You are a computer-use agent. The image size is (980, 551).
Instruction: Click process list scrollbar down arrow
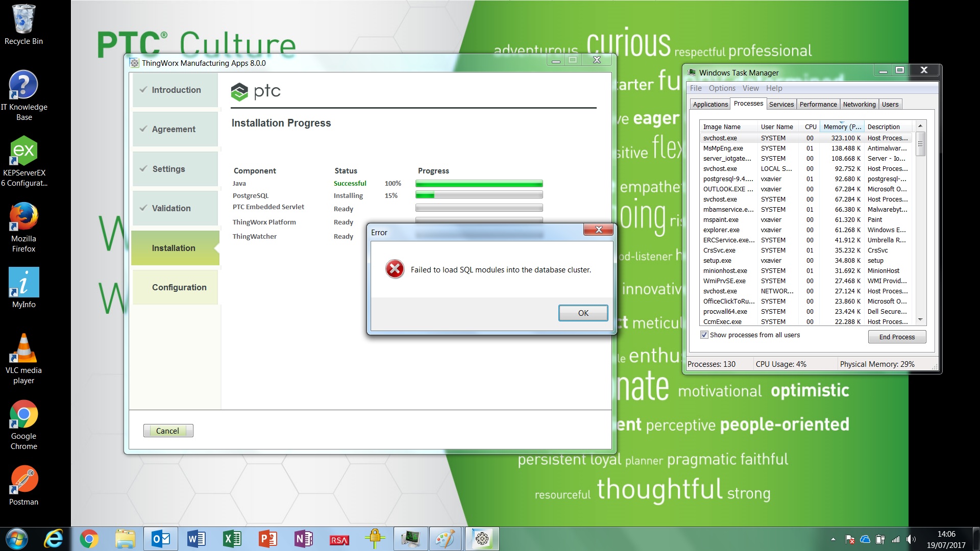(920, 320)
